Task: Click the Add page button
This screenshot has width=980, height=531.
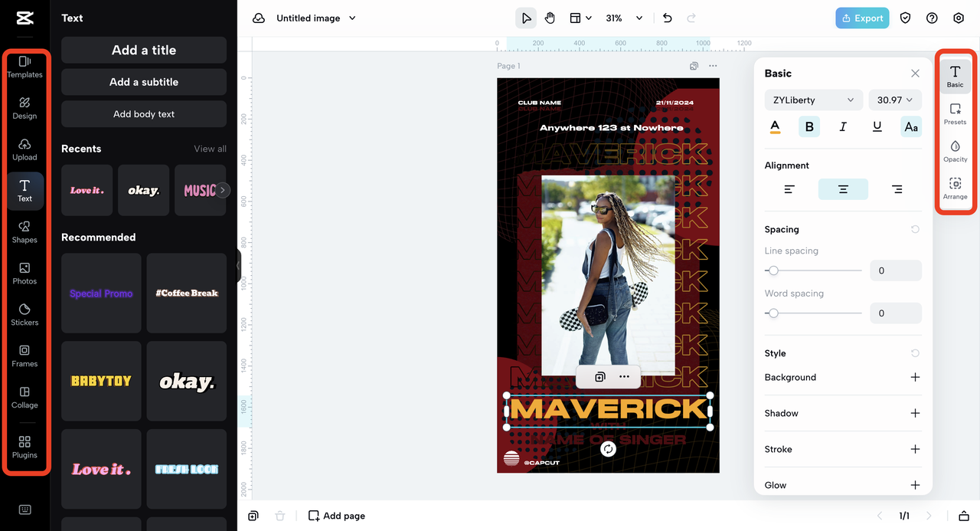Action: click(x=336, y=516)
